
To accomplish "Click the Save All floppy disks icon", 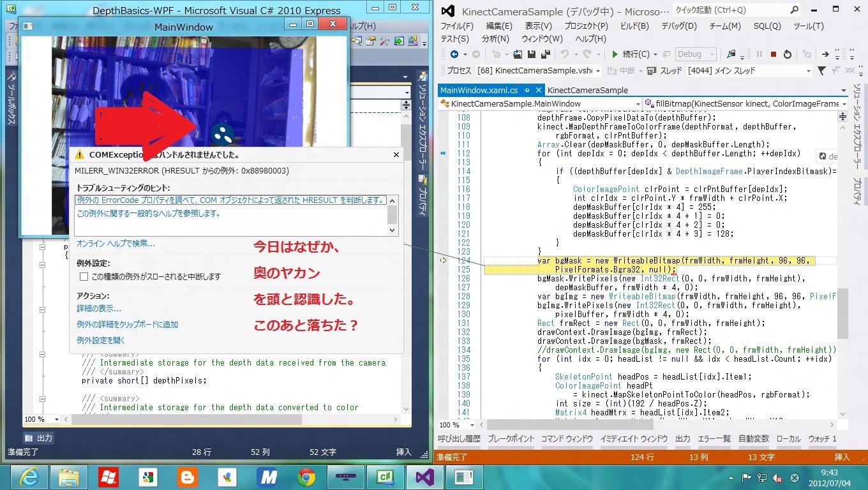I will coord(546,54).
